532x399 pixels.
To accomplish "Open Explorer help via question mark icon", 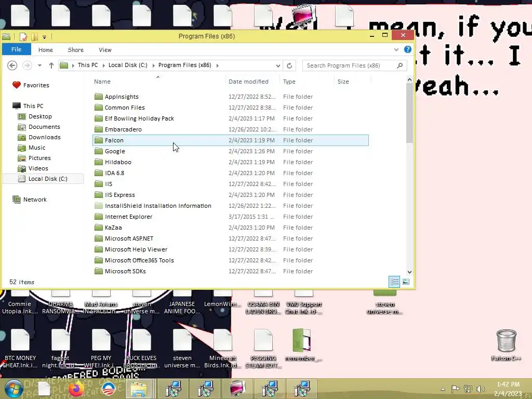I will [x=408, y=49].
